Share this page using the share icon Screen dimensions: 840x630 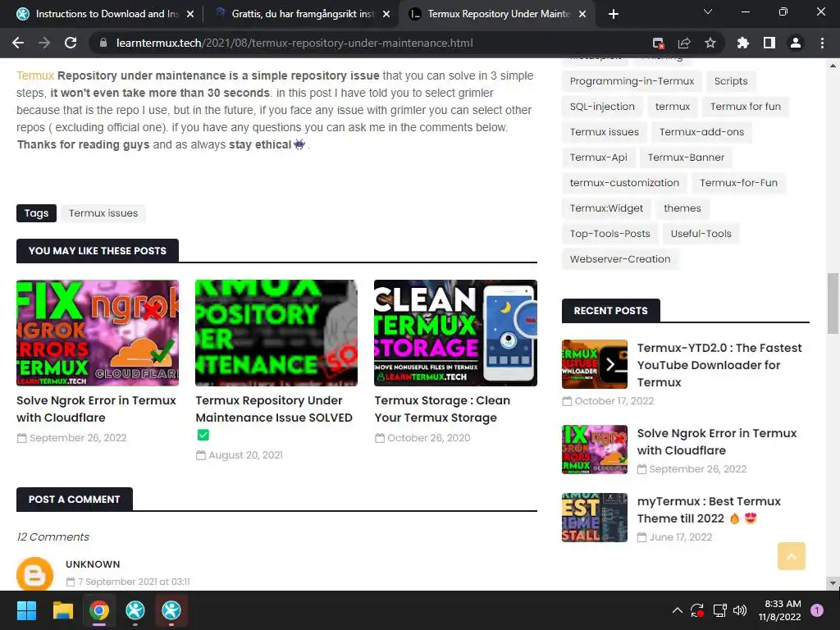[684, 43]
